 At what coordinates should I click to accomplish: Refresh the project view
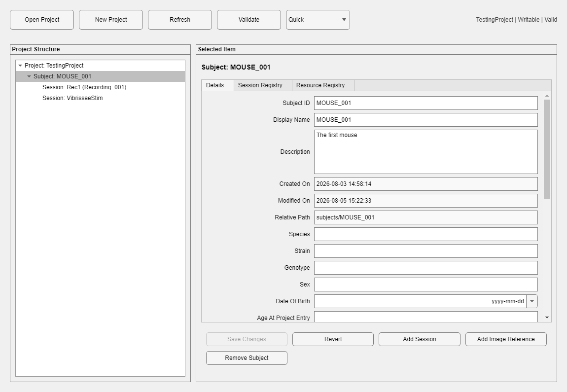tap(180, 20)
